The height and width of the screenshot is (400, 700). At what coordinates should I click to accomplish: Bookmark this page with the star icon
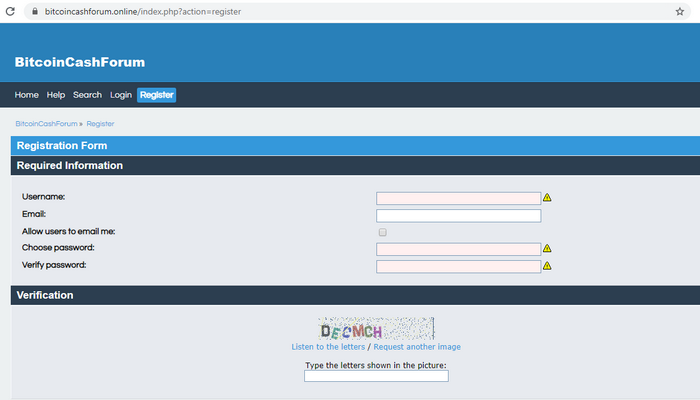coord(679,12)
